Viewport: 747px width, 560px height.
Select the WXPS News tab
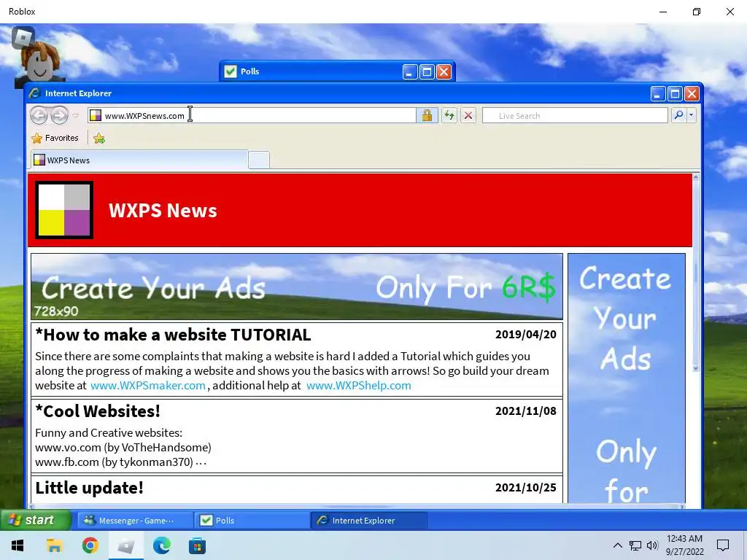coord(139,160)
